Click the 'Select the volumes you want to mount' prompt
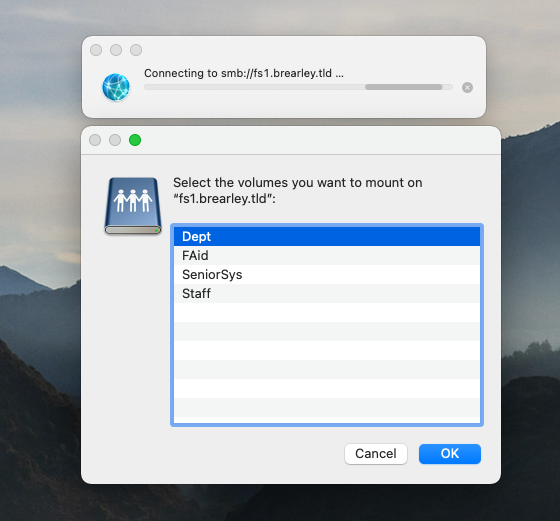560x521 pixels. pos(298,190)
